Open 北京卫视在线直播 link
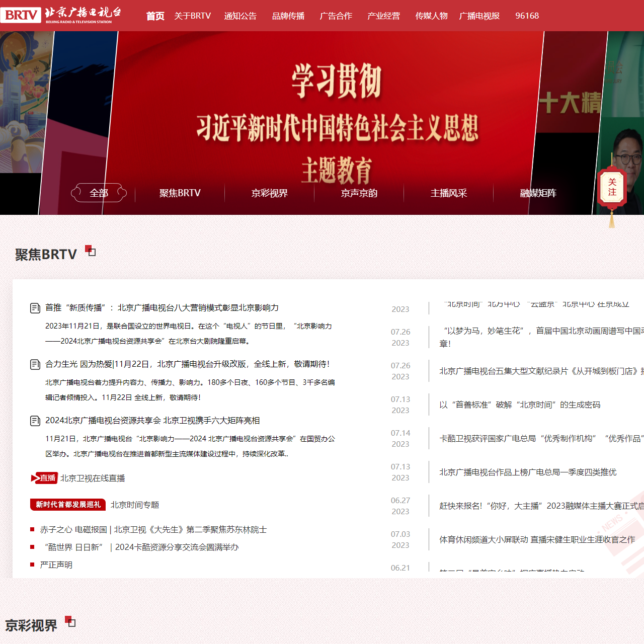This screenshot has height=644, width=644. point(93,478)
